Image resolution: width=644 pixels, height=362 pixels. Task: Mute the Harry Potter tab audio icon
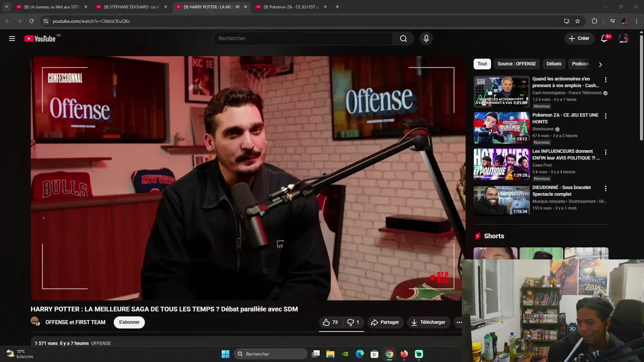coord(237,7)
